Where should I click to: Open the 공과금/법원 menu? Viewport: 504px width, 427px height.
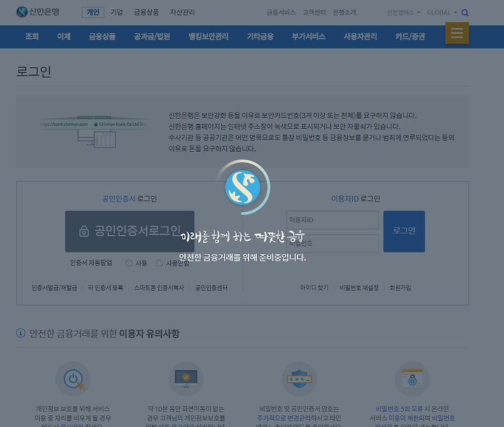coord(152,36)
